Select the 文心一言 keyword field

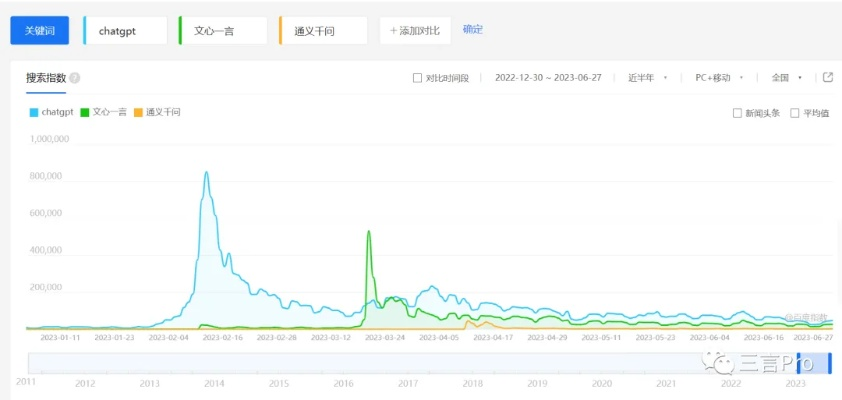223,31
